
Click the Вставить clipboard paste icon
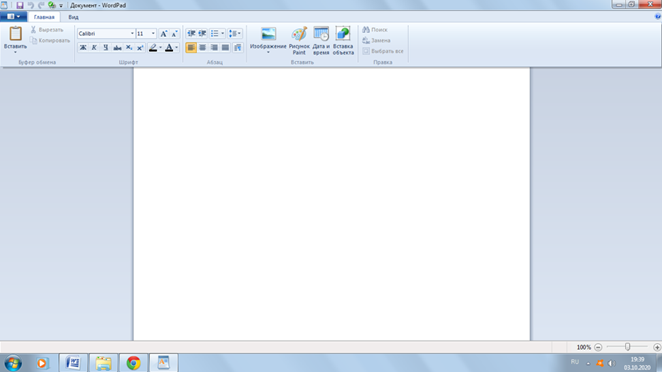[16, 34]
